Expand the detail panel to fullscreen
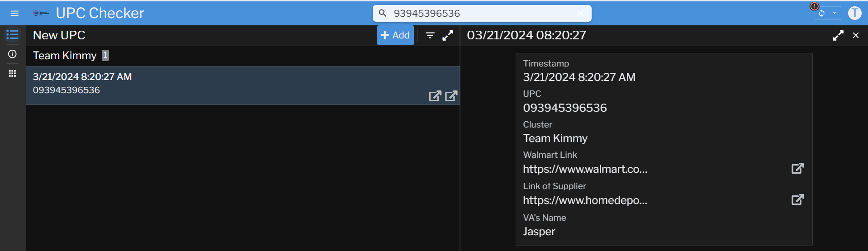This screenshot has height=251, width=868. 838,35
